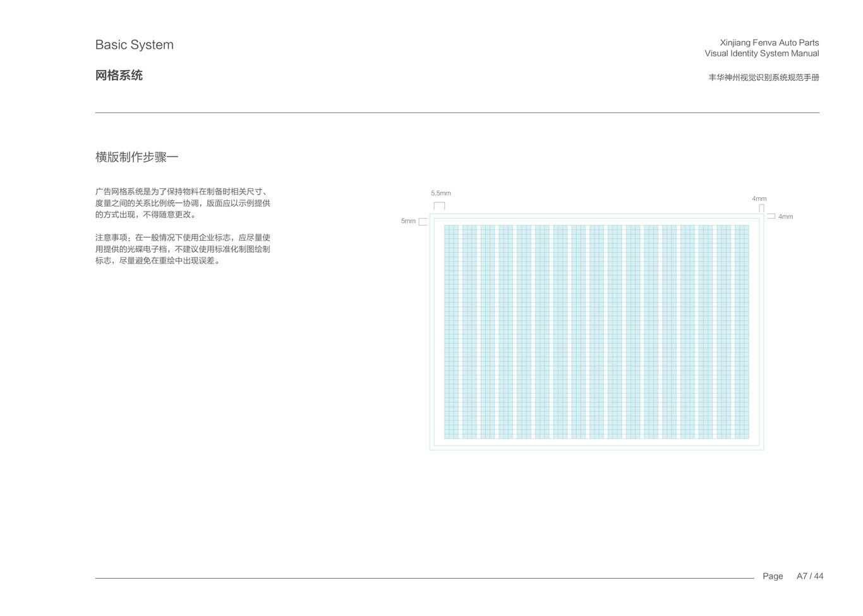The height and width of the screenshot is (616, 863).
Task: Click the 'Basic System' heading
Action: pyautogui.click(x=134, y=45)
